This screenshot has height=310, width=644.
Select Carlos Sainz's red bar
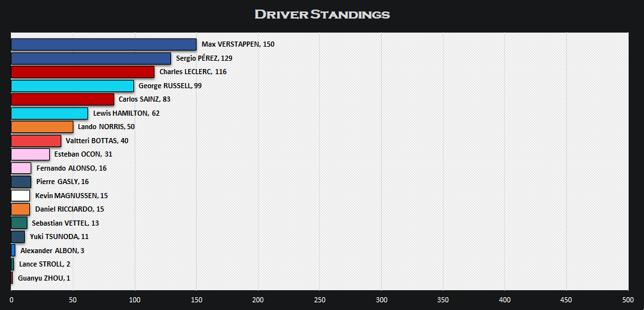click(63, 99)
